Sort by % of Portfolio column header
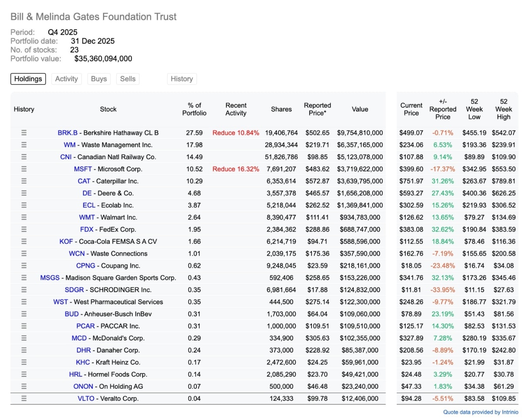Image resolution: width=522 pixels, height=420 pixels. point(195,109)
